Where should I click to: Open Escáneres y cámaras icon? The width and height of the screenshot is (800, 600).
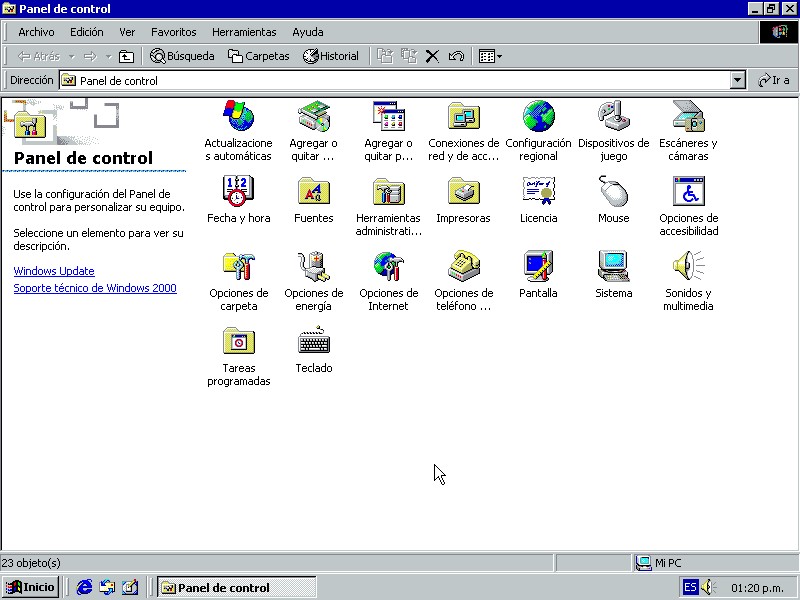click(x=688, y=116)
